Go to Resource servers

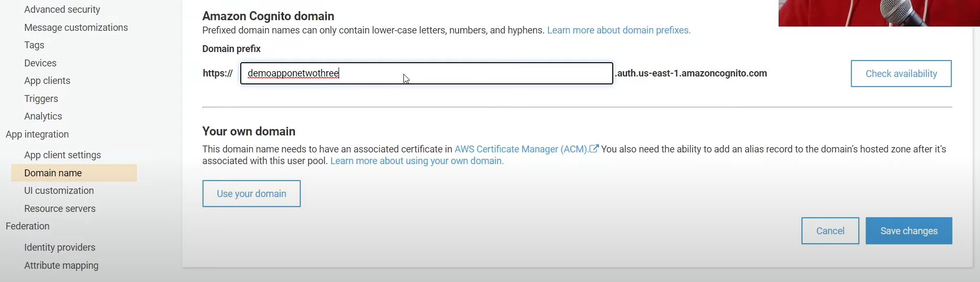tap(60, 209)
